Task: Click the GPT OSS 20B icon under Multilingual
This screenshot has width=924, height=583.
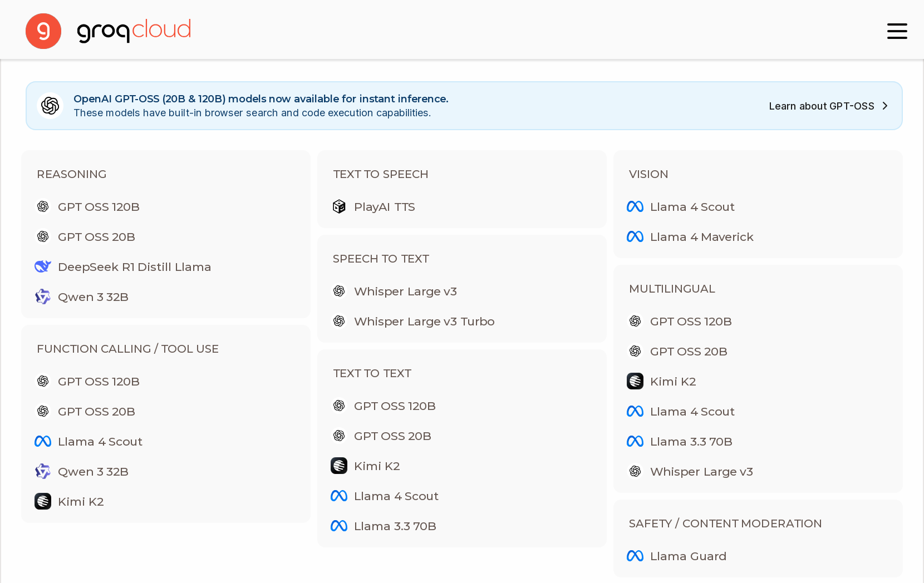Action: click(x=635, y=352)
